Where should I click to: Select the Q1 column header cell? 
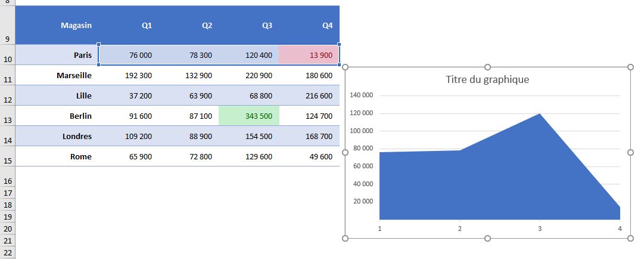[129, 26]
